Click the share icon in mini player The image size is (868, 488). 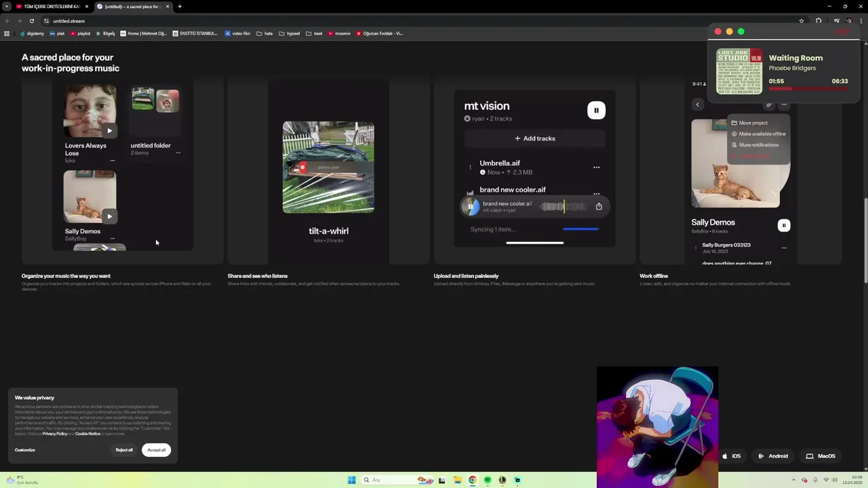(599, 207)
